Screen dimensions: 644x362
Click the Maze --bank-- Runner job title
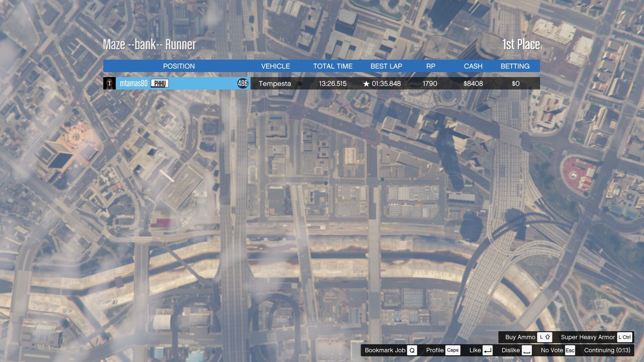(149, 44)
